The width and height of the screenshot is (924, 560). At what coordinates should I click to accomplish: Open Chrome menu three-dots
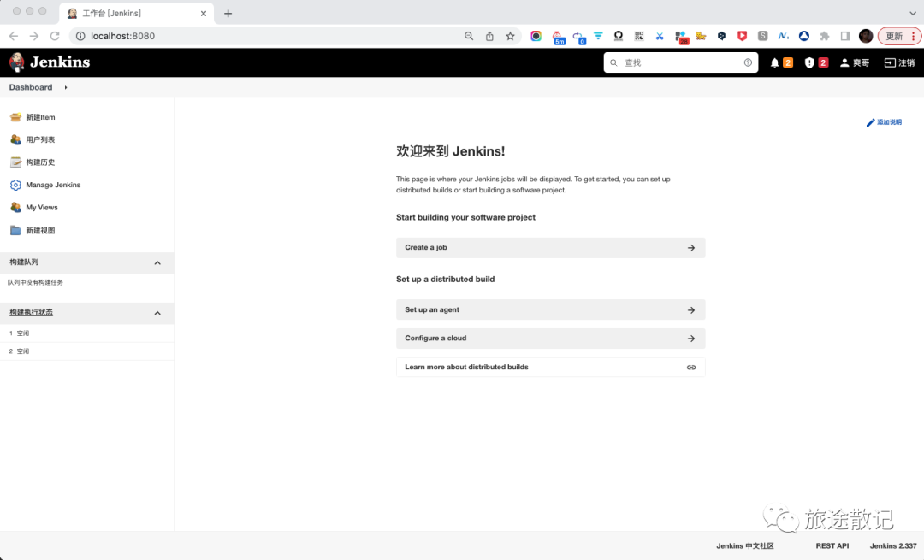click(914, 36)
